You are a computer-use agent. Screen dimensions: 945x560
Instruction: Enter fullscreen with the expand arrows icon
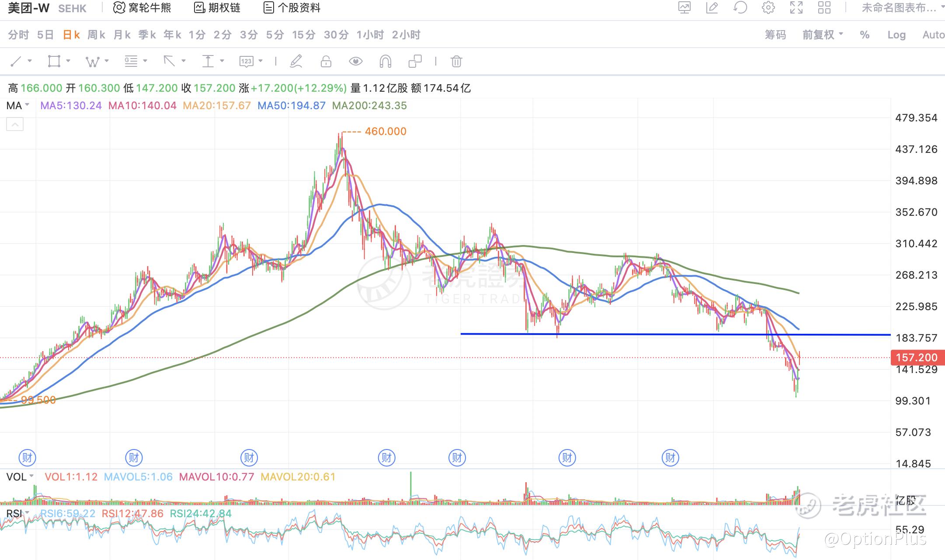point(796,8)
